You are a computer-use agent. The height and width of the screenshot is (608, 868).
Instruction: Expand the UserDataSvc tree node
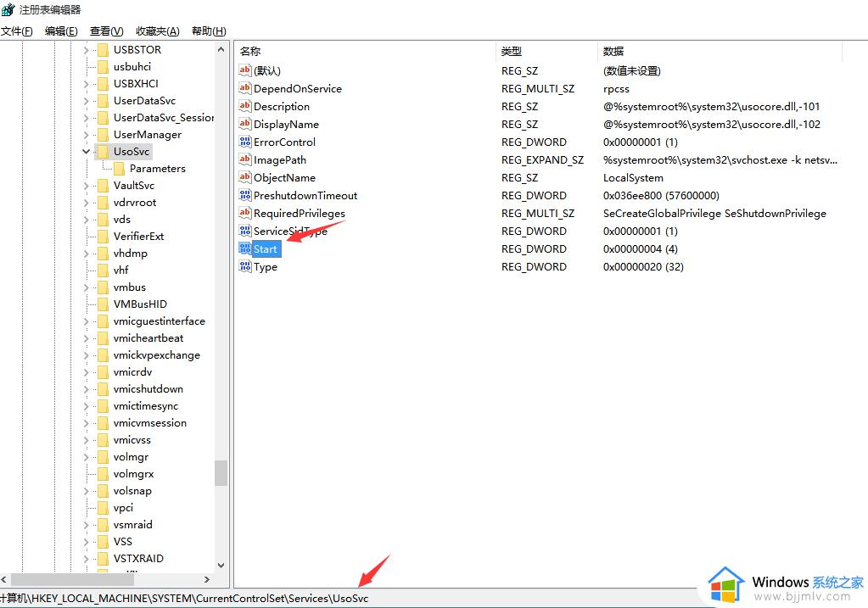coord(87,101)
